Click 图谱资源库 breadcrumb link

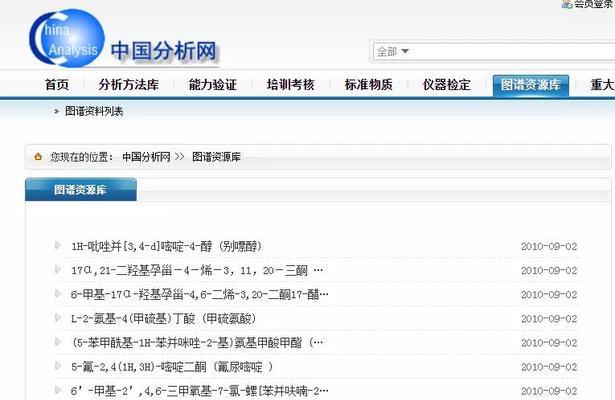[x=216, y=157]
